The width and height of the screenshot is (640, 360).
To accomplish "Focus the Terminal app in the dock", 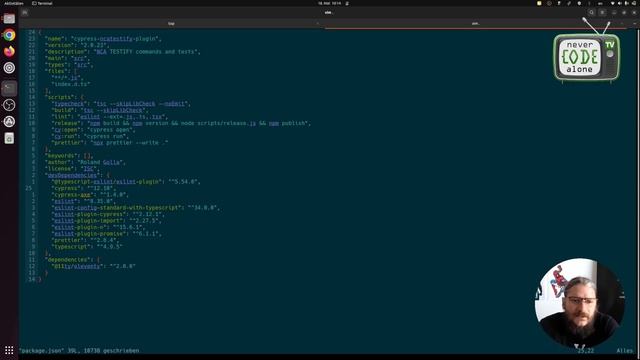I will pyautogui.click(x=9, y=88).
